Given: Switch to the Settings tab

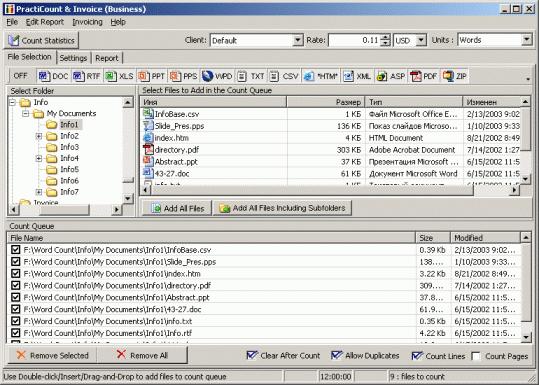Looking at the screenshot, I should (73, 58).
